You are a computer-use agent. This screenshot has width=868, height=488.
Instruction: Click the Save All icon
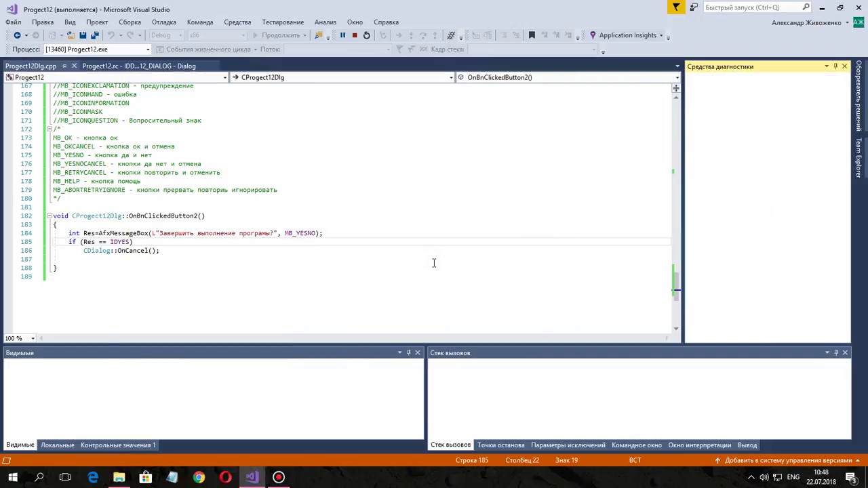[95, 35]
